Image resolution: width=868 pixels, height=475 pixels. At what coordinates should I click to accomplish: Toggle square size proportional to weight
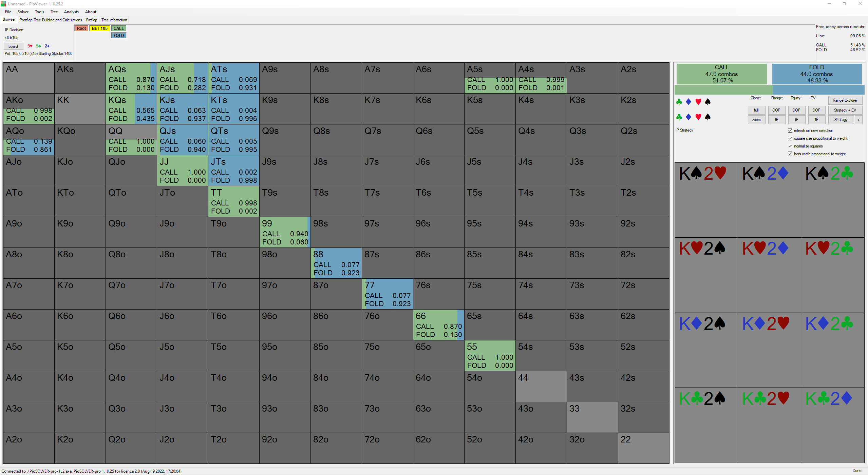pyautogui.click(x=790, y=138)
